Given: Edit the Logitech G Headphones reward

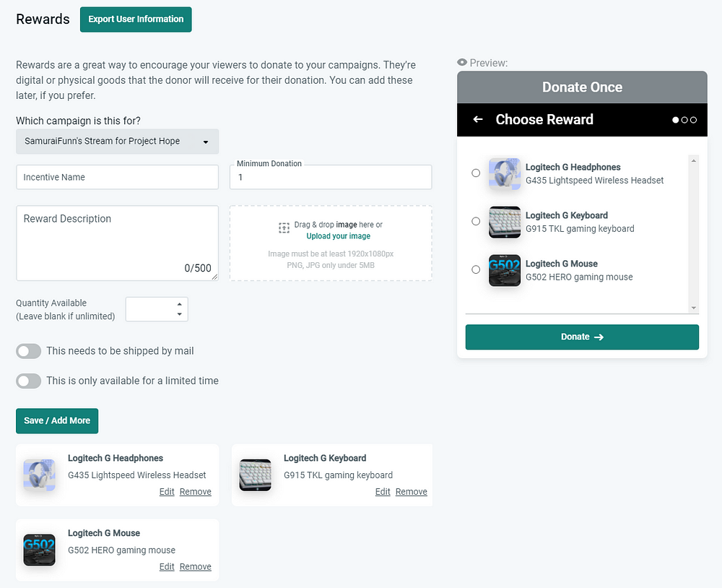Looking at the screenshot, I should coord(167,492).
